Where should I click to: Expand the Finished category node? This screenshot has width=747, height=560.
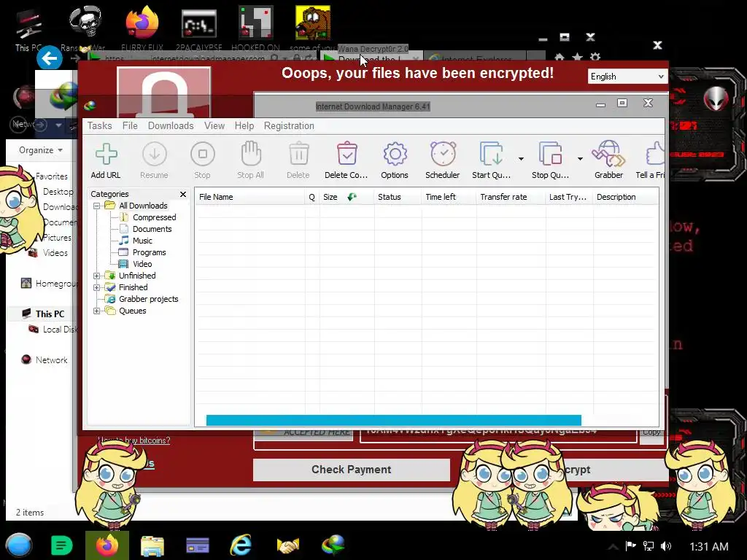97,287
